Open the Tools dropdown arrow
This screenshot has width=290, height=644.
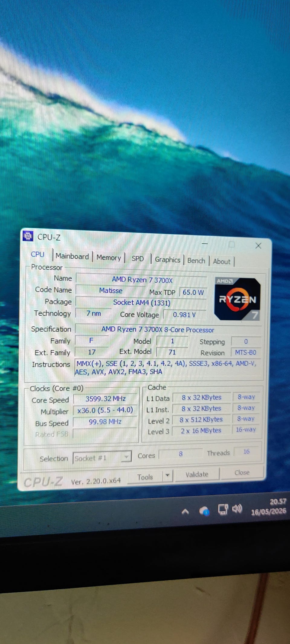tap(167, 476)
